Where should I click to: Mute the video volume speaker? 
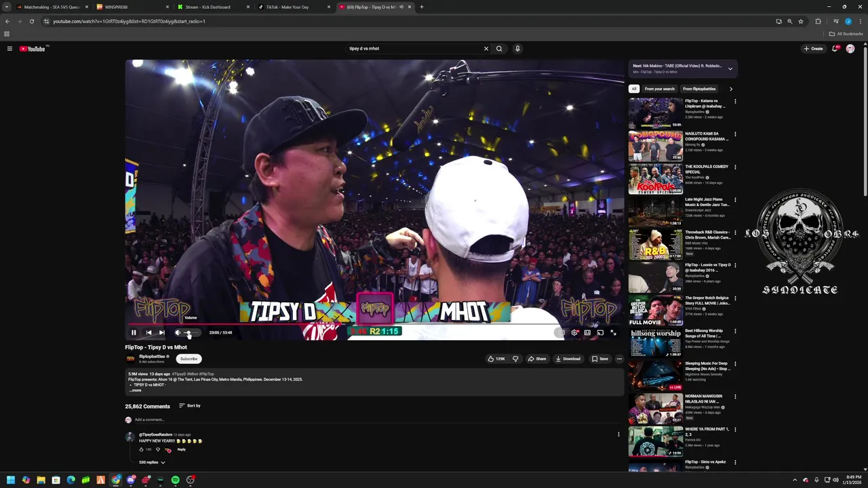(x=178, y=333)
